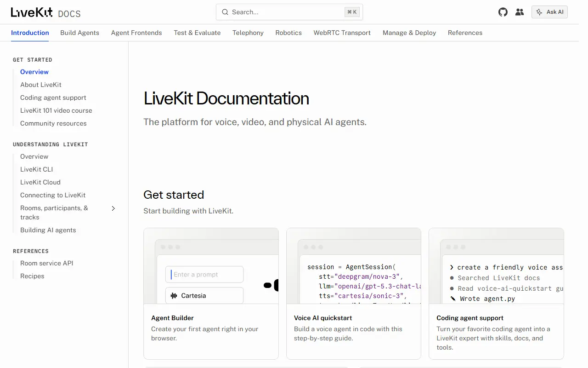The width and height of the screenshot is (588, 368).
Task: Open Coding agent support sidebar link
Action: [x=53, y=98]
